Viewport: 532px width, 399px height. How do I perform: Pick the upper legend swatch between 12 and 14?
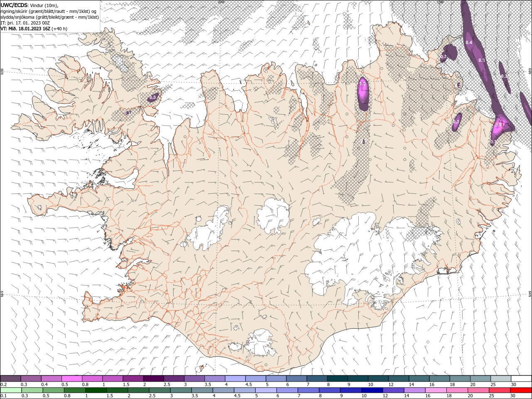coord(398,378)
